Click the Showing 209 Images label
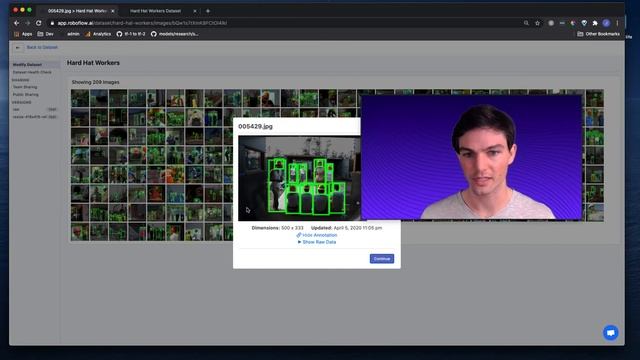 tap(96, 82)
